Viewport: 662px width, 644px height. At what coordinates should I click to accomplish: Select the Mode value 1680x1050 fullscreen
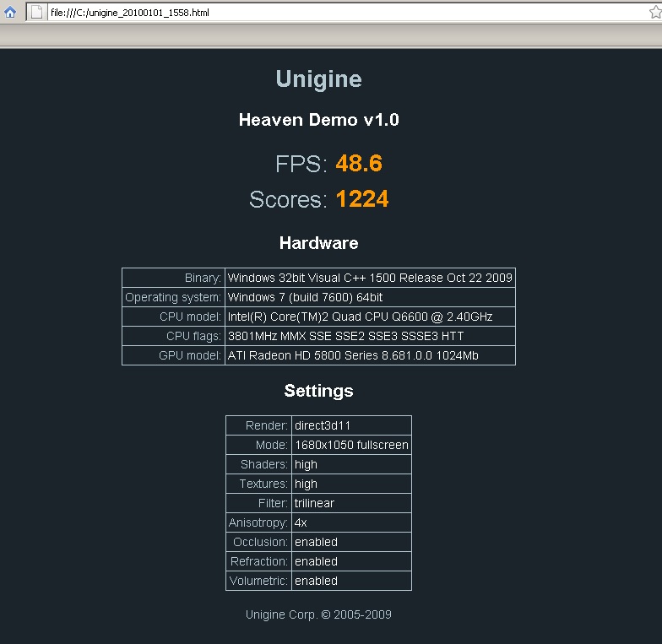(x=351, y=445)
